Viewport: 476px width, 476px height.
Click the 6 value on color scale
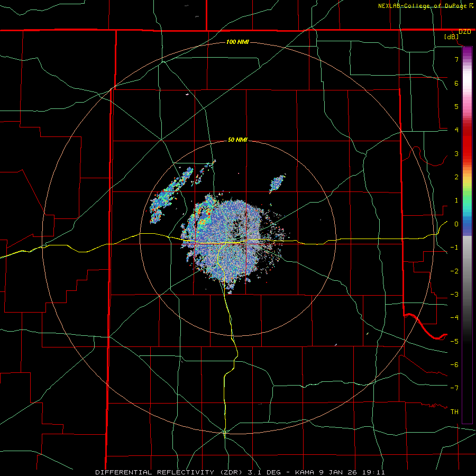click(456, 83)
